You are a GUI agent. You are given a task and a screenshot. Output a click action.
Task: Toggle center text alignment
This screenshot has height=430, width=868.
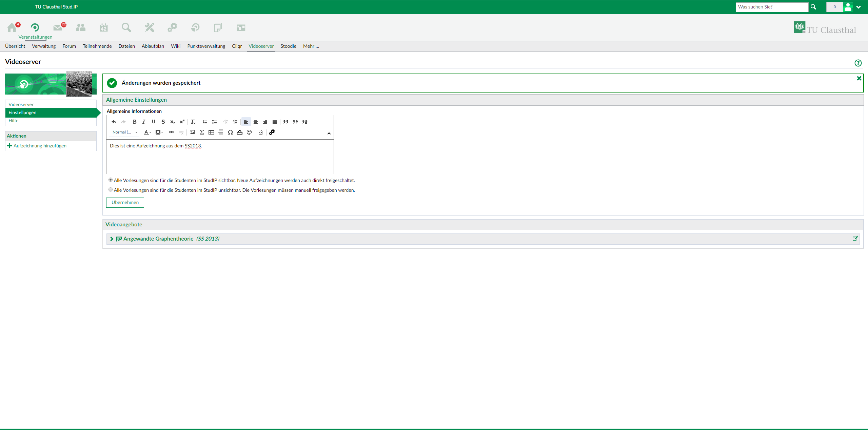coord(256,122)
